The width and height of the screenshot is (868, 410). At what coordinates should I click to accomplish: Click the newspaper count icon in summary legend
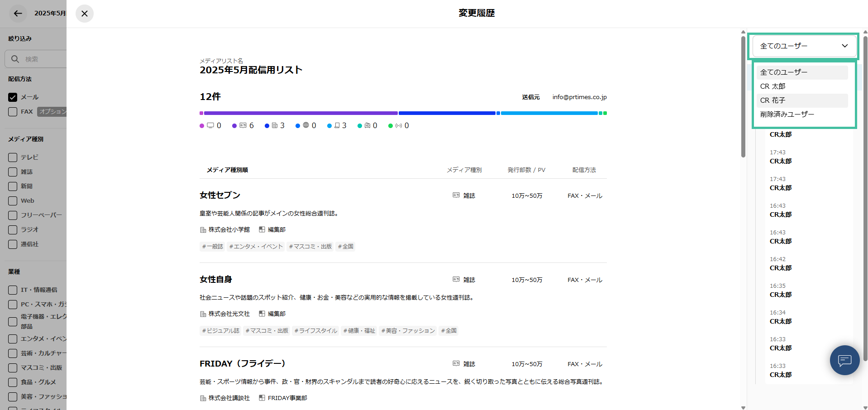tap(275, 125)
